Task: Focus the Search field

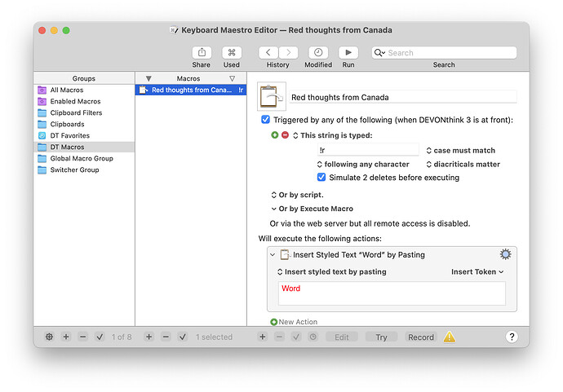Action: pos(444,53)
